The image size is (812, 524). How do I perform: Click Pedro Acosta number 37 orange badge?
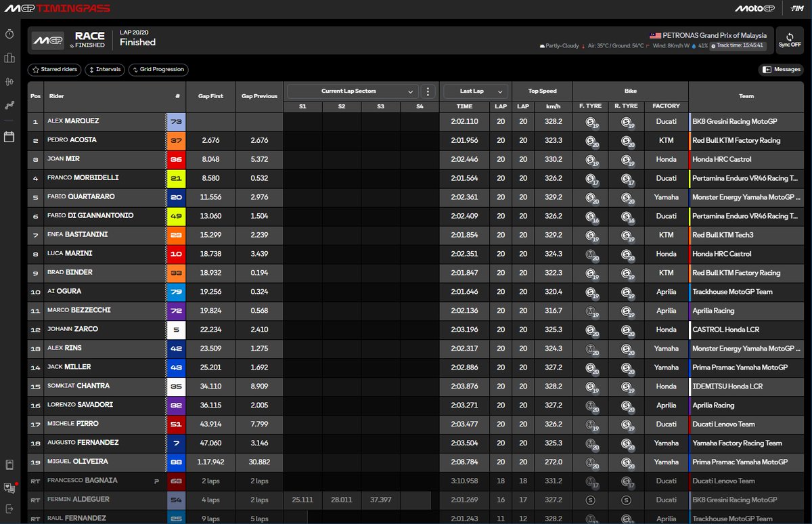point(176,141)
